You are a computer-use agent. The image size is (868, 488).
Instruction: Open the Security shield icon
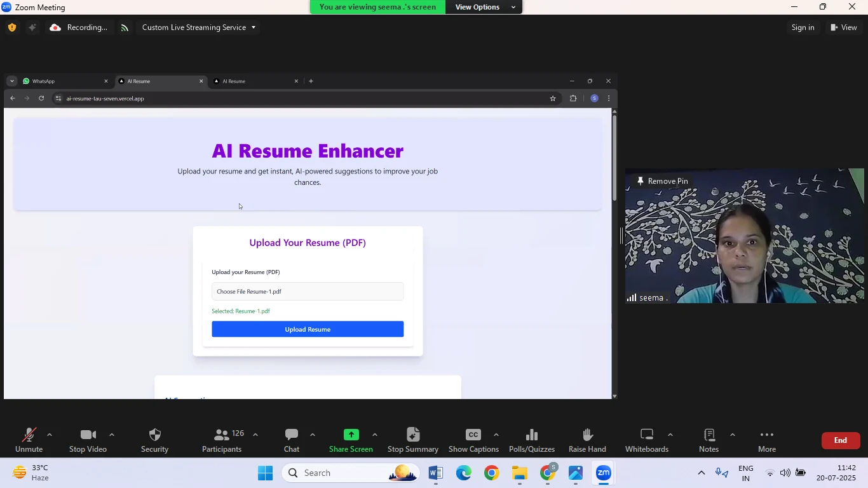(x=154, y=435)
